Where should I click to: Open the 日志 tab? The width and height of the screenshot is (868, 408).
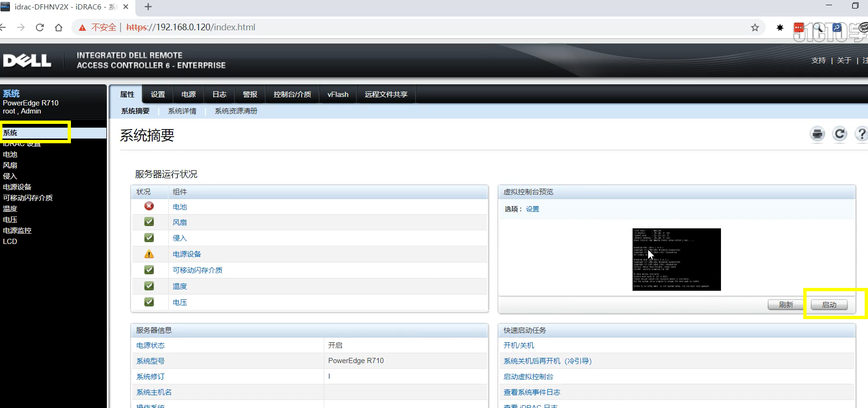219,95
